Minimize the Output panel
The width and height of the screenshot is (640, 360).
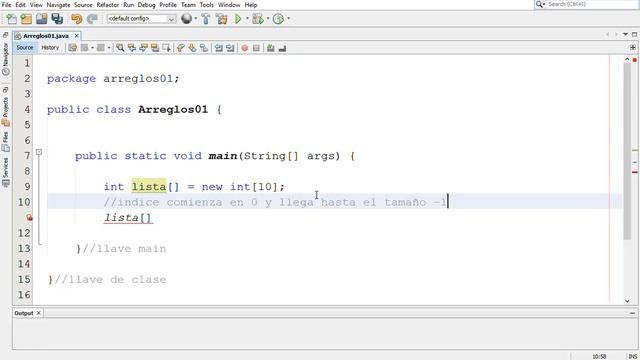coord(632,313)
